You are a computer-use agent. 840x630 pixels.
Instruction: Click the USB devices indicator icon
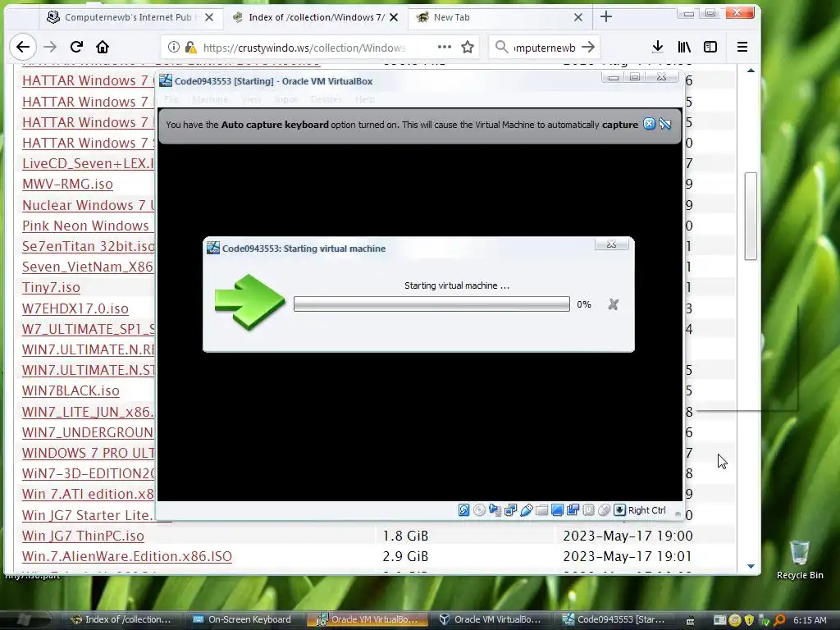point(526,510)
